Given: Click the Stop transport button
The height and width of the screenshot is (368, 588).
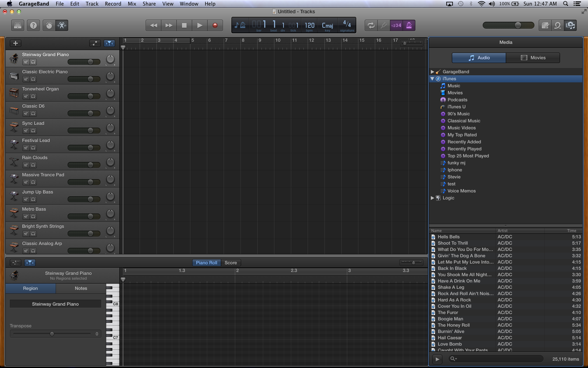Looking at the screenshot, I should pos(184,25).
